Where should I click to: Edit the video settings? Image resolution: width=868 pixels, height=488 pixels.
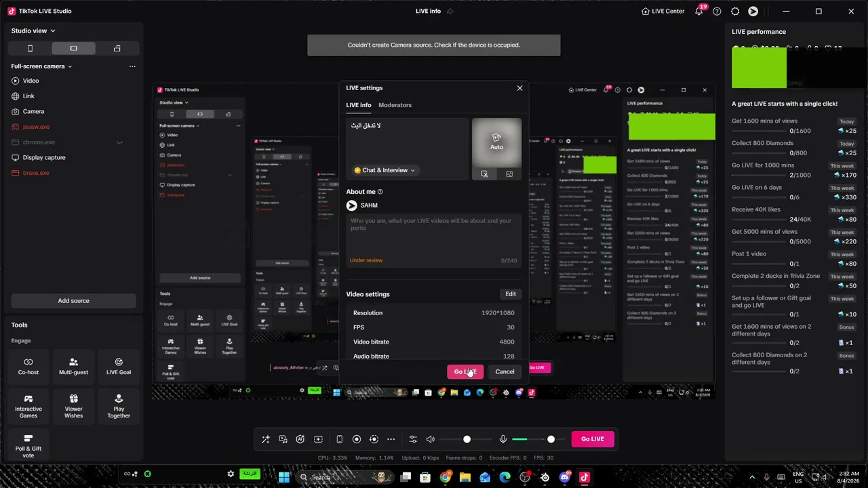[x=511, y=294]
